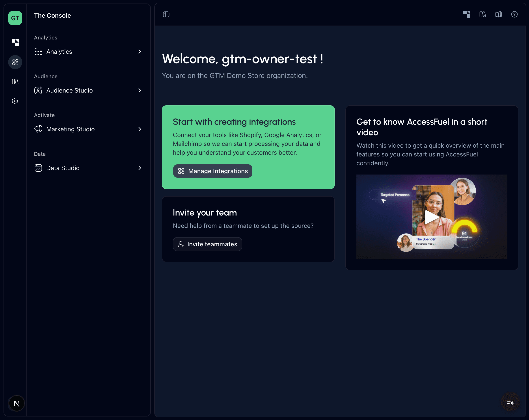Viewport: 529px width, 420px height.
Task: Select the apps grid icon in sidebar
Action: [15, 62]
